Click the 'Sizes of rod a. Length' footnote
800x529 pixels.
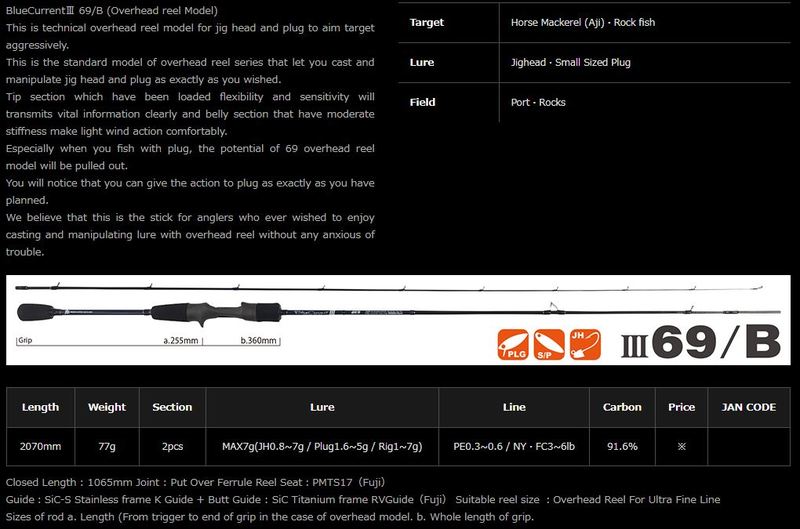point(269,517)
